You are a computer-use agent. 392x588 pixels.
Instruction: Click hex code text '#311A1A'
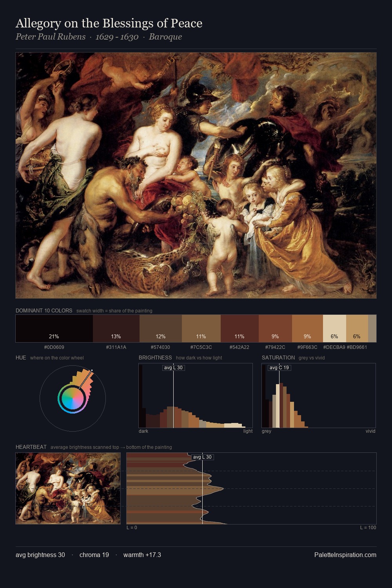116,347
